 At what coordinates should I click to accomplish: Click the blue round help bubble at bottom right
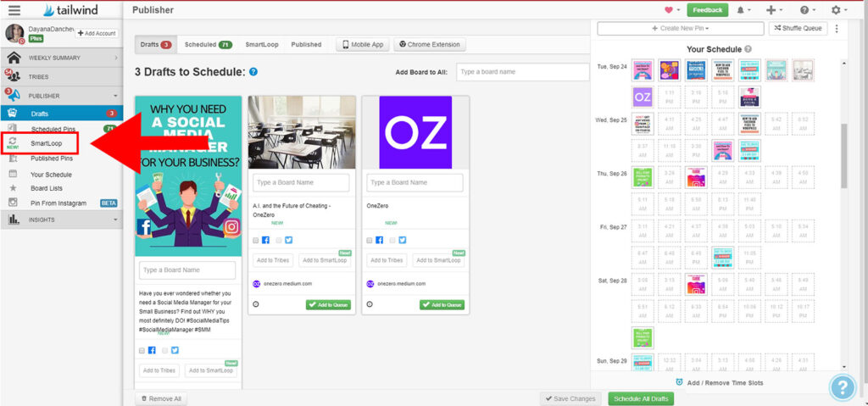[843, 387]
